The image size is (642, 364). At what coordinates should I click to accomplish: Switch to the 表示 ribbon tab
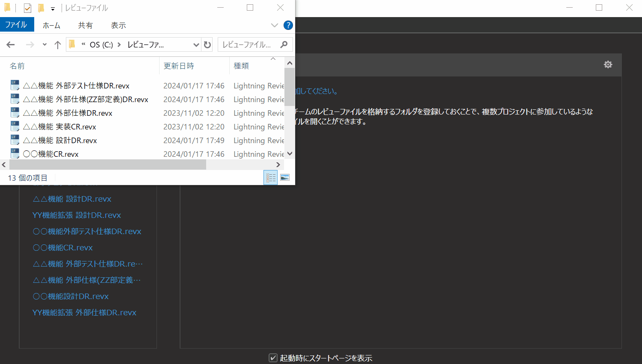click(118, 26)
